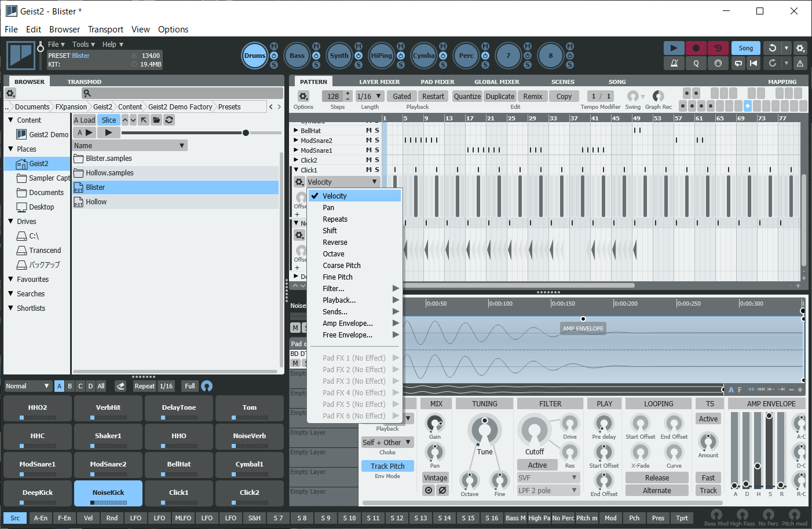Click the NoiseVerb pad

click(x=250, y=437)
